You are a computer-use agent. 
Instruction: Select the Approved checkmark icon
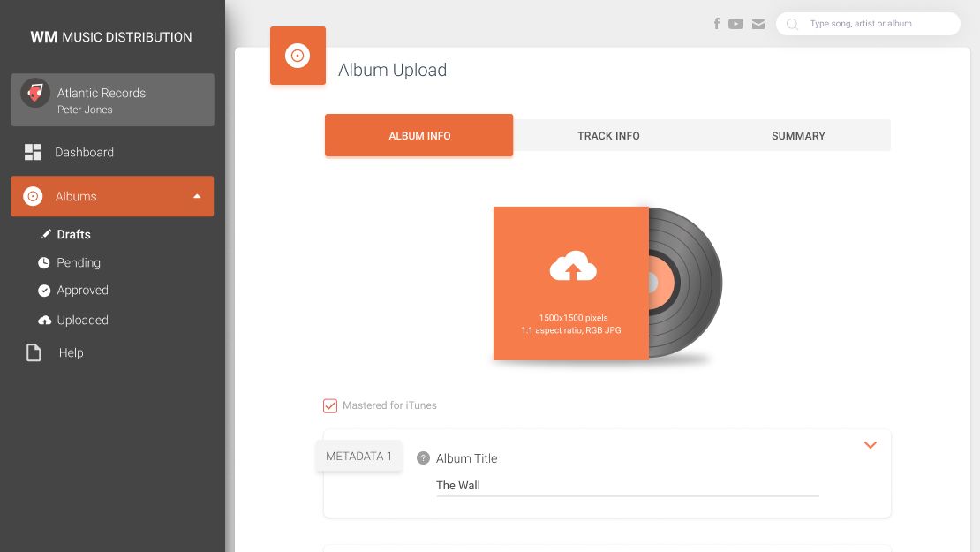click(44, 290)
